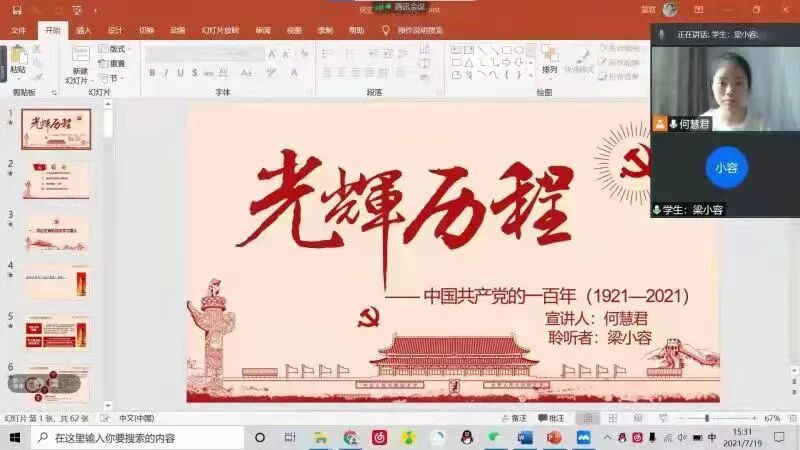The height and width of the screenshot is (450, 800).
Task: Select the oval shape in shapes gallery
Action: point(519,50)
